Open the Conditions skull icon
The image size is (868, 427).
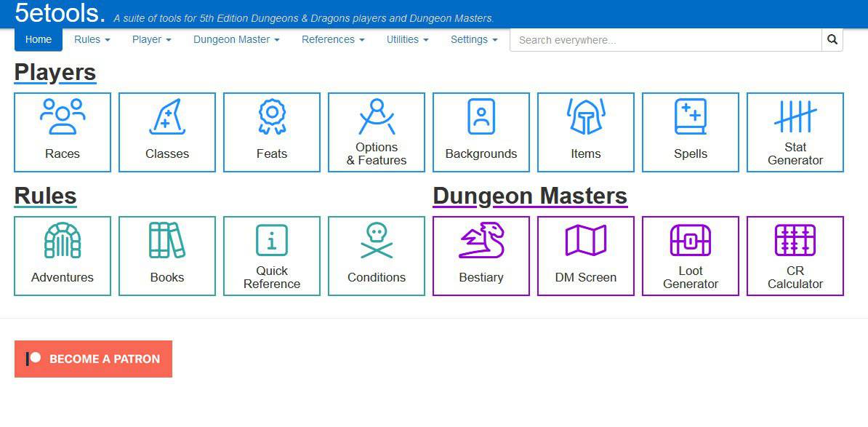377,241
